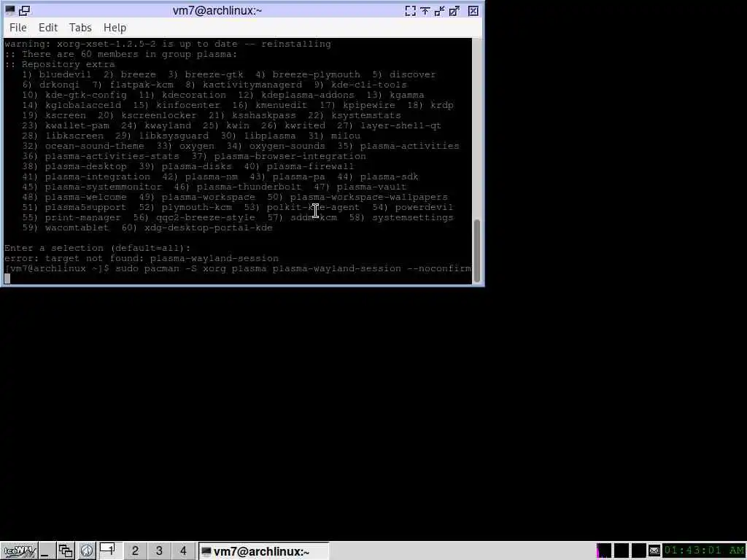
Task: Click the expand-arrow titlebar icon of the terminal
Action: (x=454, y=11)
